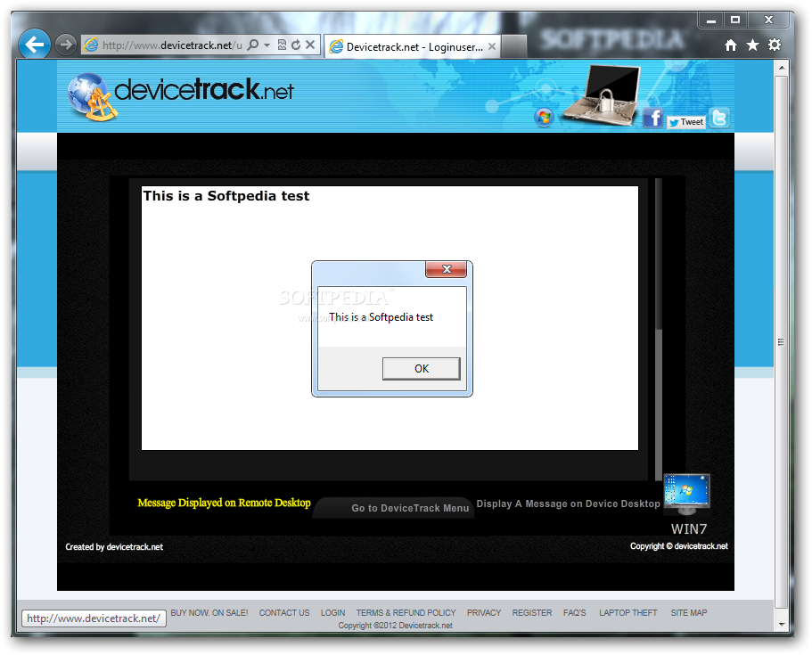Click Display A Message on Device Desktop

(568, 504)
